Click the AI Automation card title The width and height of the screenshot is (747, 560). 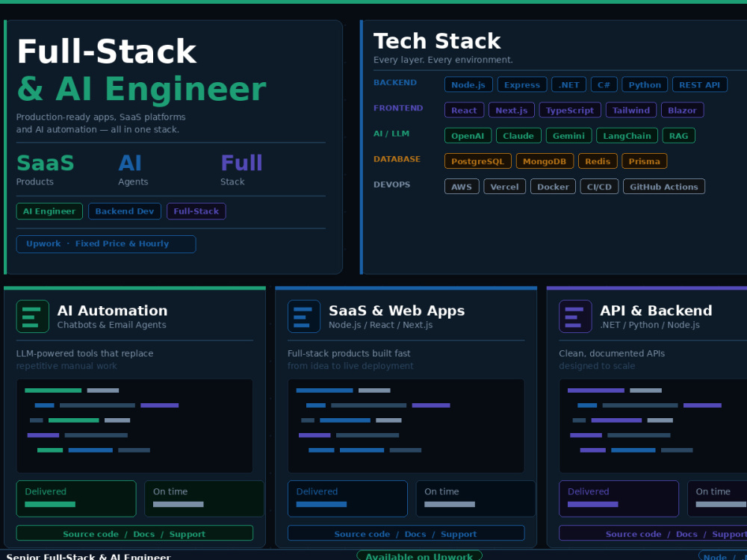coord(113,311)
